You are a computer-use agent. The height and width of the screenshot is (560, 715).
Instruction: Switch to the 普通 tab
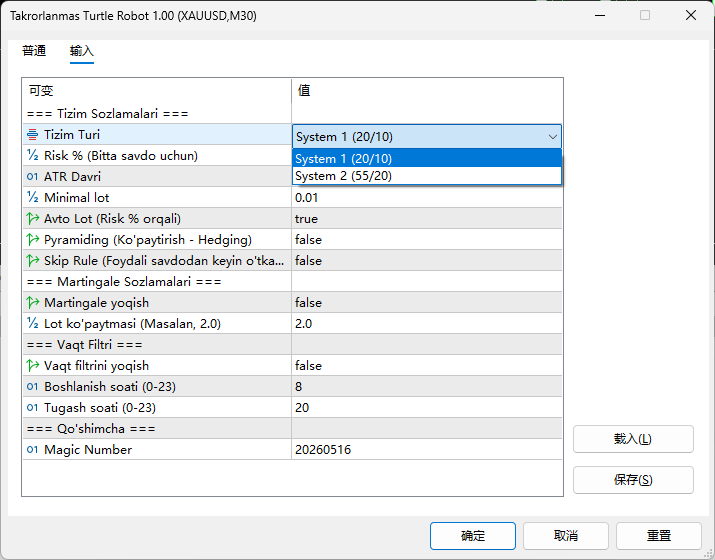[34, 51]
